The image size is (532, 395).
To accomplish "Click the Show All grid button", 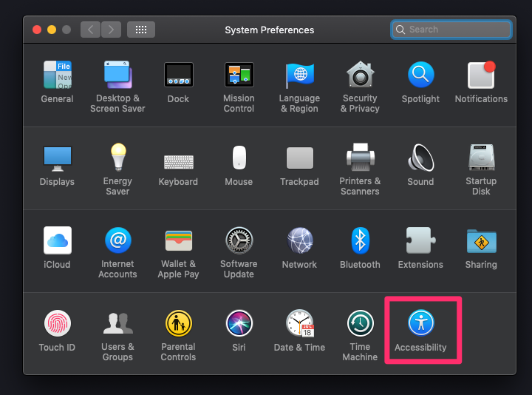I will point(141,30).
